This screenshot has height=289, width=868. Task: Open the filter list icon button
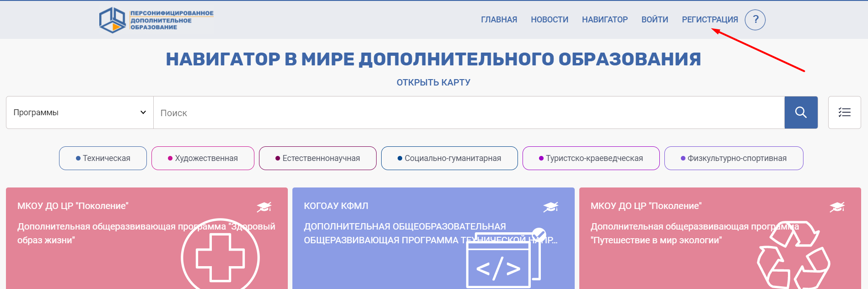844,112
